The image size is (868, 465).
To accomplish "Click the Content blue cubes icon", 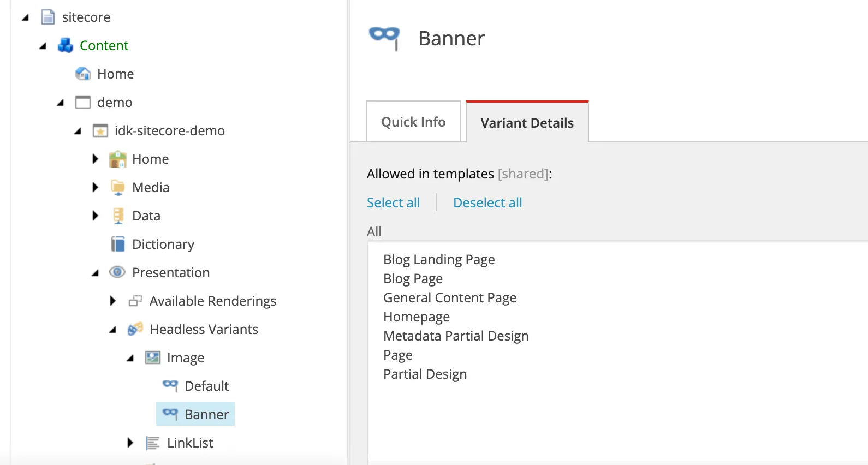I will point(66,45).
